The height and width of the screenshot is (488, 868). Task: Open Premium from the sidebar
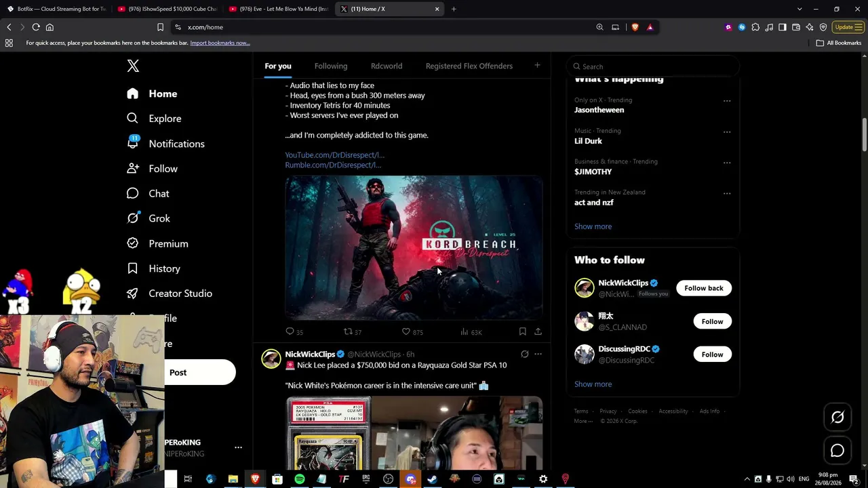coord(157,243)
